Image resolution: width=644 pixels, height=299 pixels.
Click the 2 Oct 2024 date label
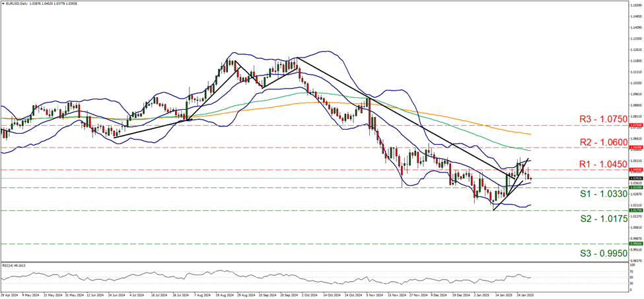[x=310, y=295]
